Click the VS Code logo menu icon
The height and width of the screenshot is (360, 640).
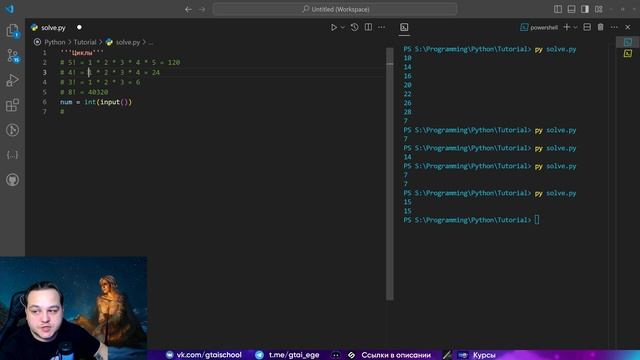point(9,9)
